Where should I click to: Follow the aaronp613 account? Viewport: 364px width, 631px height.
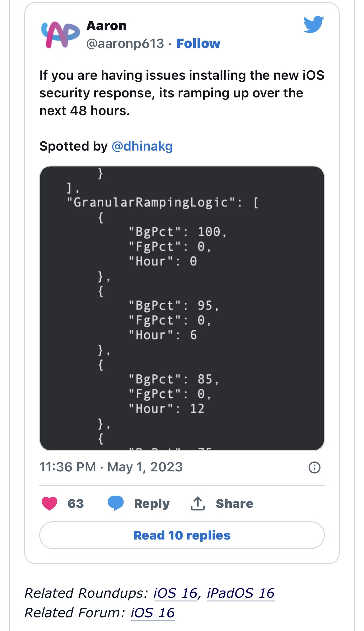pos(198,44)
